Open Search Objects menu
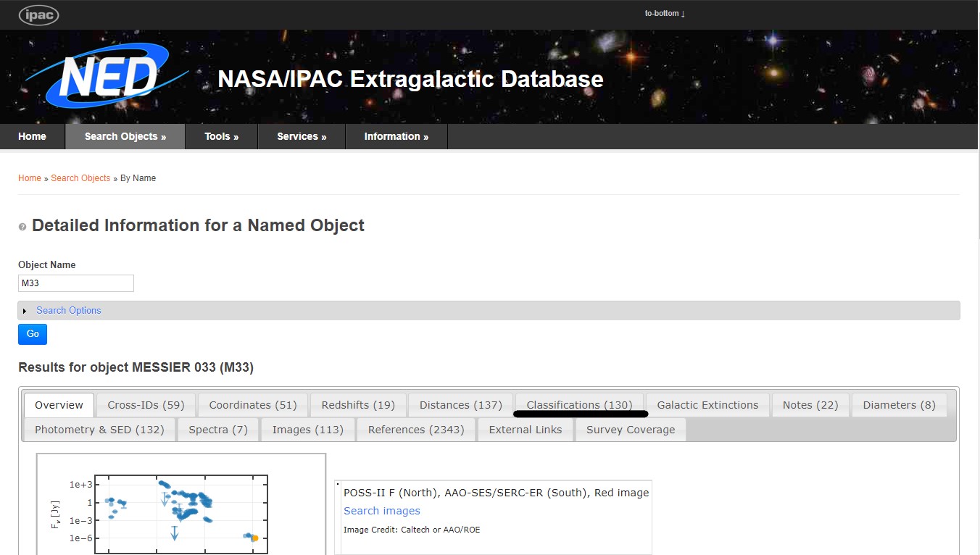 (x=125, y=136)
